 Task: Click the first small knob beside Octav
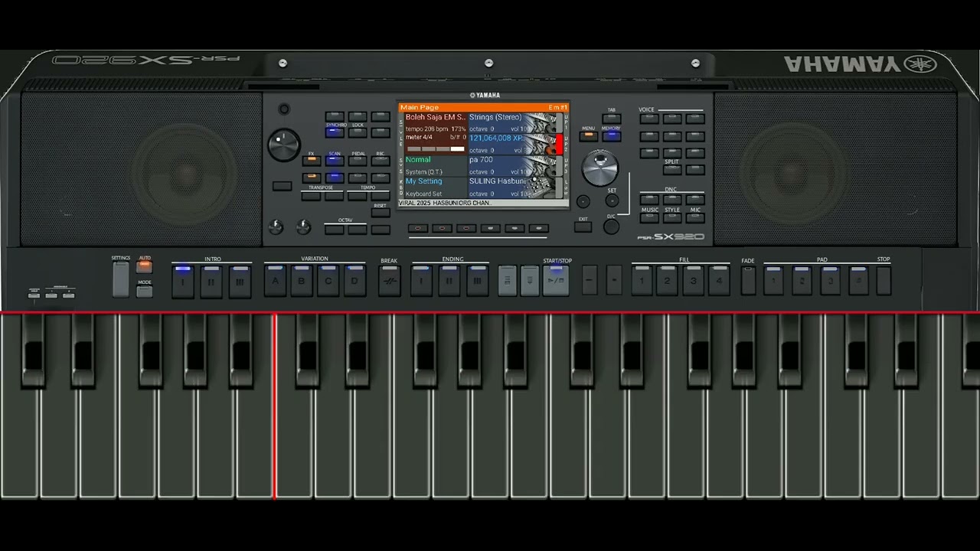click(x=276, y=227)
